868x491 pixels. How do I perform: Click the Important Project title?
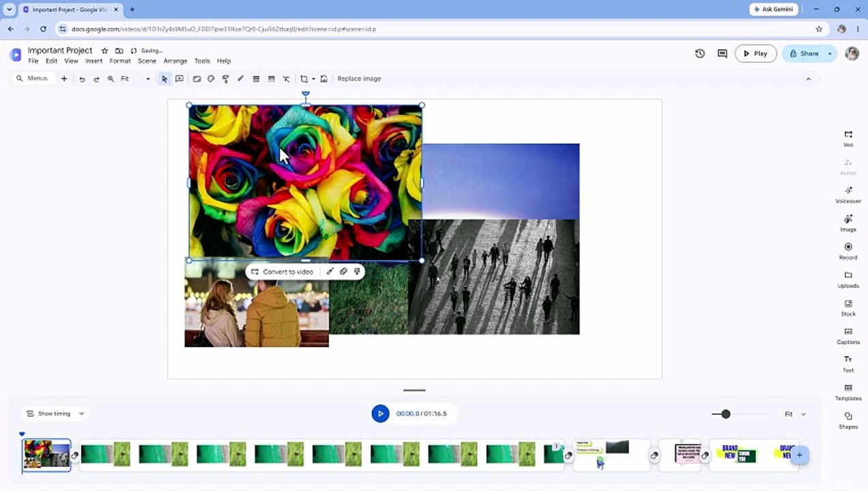pyautogui.click(x=60, y=50)
